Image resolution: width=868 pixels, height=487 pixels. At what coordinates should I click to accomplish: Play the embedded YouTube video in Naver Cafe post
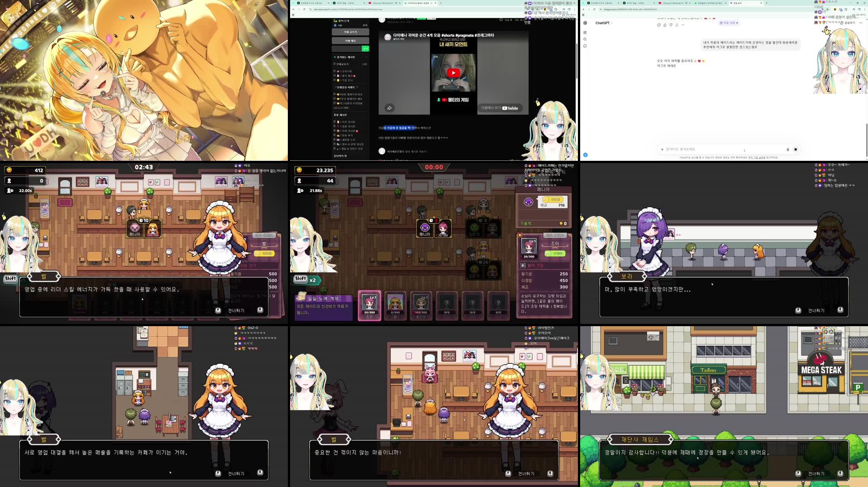453,72
